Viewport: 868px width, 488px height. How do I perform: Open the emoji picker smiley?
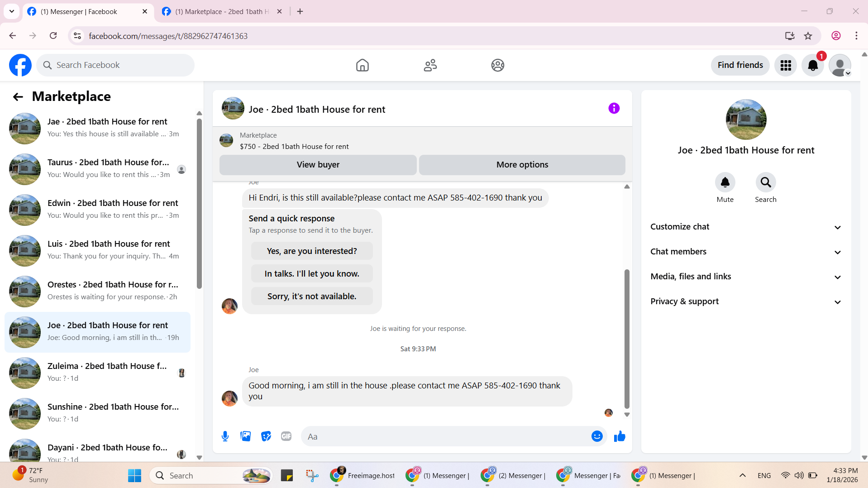tap(597, 436)
